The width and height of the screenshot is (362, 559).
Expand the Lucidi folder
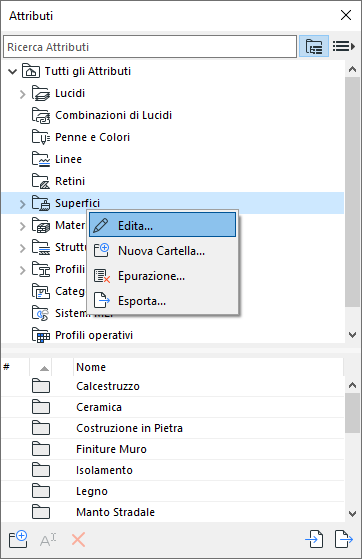pyautogui.click(x=22, y=94)
